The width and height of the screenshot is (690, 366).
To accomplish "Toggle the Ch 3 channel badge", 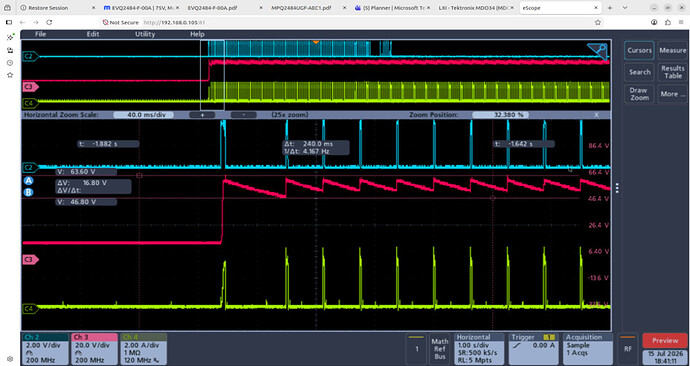I will tap(94, 347).
